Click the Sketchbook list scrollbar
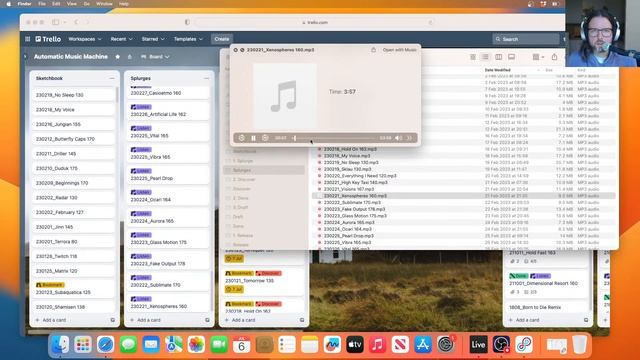Screen dimensions: 640x360 [x=117, y=95]
